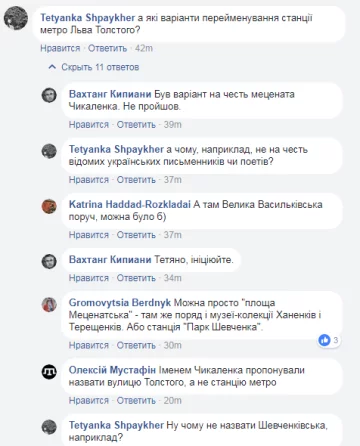Open Gromovytsia Berdnyk name link
Image resolution: width=360 pixels, height=446 pixels.
pos(120,303)
